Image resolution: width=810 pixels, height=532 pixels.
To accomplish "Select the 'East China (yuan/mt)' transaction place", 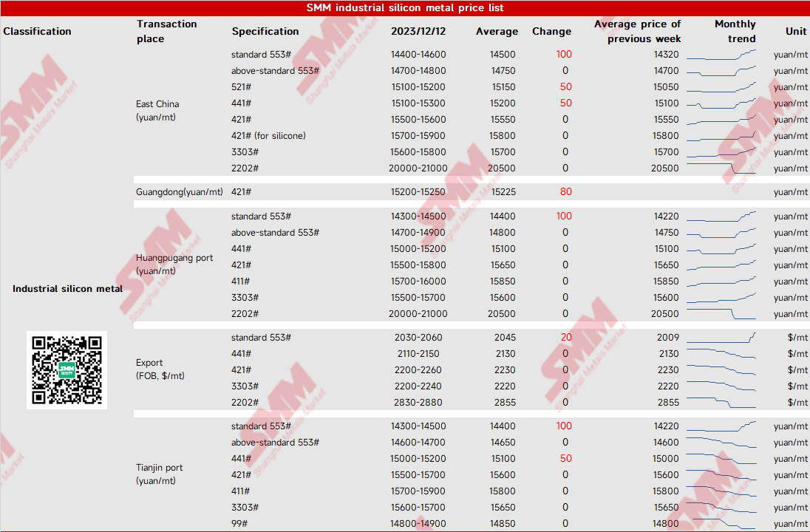I will [157, 111].
